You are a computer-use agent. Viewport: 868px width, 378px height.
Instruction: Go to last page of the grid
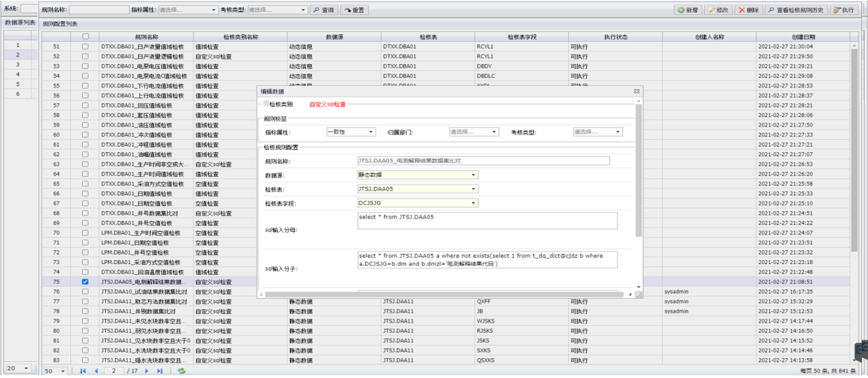pos(160,370)
